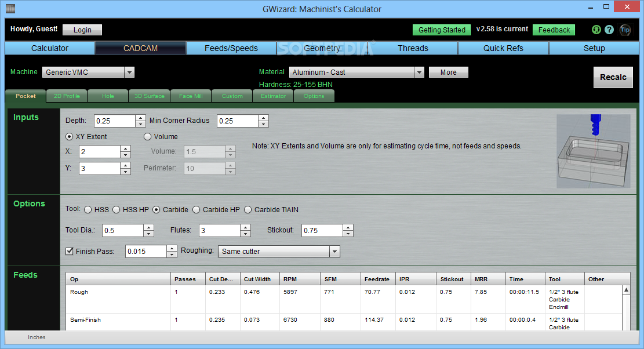
Task: Choose HSS tool type
Action: 88,210
